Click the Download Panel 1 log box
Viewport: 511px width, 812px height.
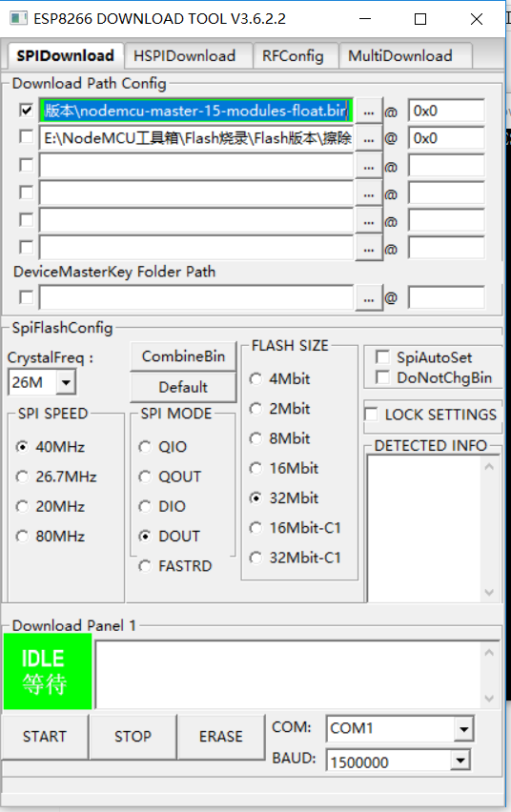point(288,674)
